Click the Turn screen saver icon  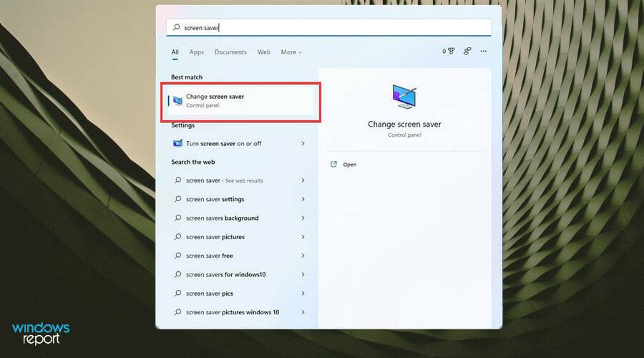pos(177,143)
